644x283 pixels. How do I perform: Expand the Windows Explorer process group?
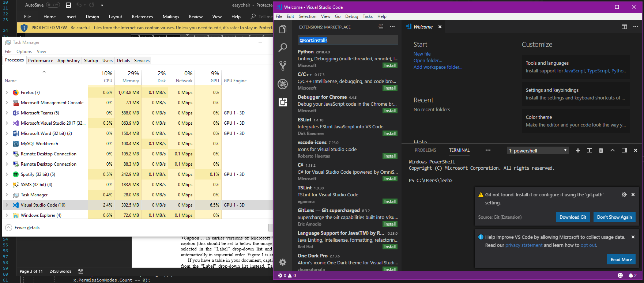tap(7, 215)
